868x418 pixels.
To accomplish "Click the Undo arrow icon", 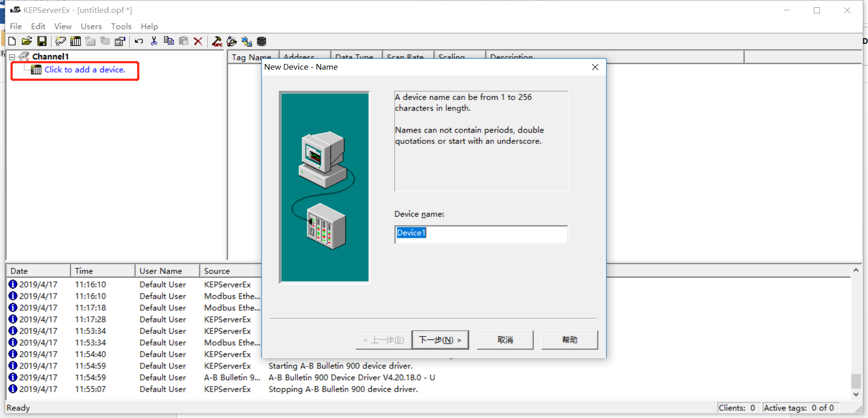I will coord(139,41).
